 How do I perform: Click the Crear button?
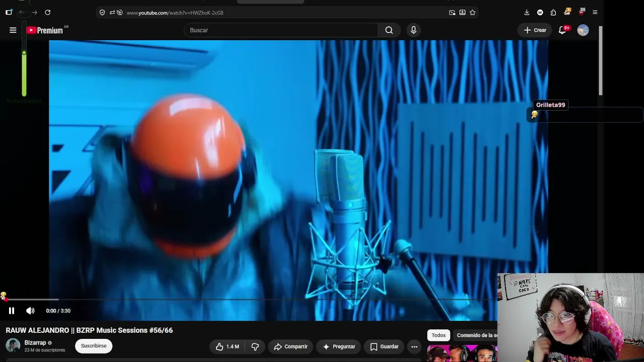tap(535, 30)
